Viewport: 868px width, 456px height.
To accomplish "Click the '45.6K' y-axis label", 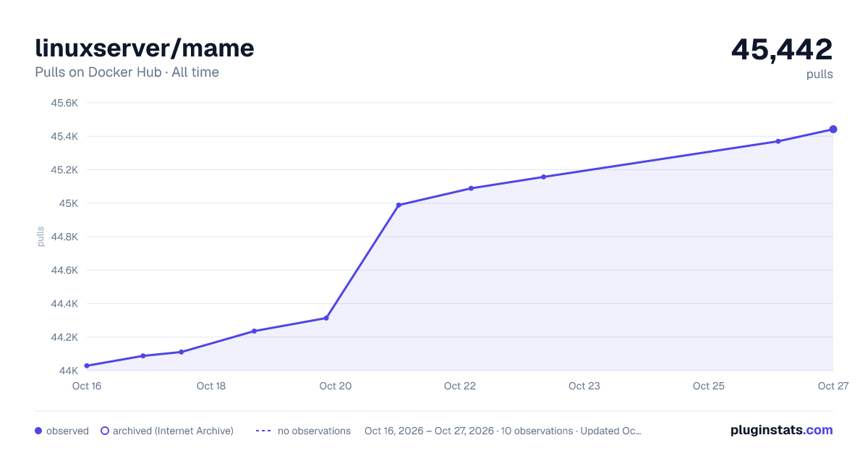I will click(64, 103).
